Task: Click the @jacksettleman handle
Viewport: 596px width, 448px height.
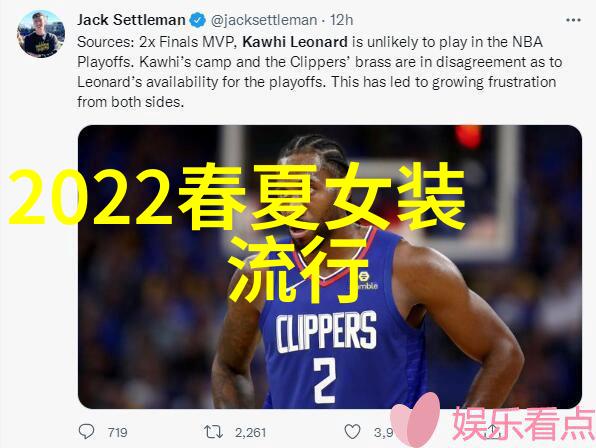Action: point(264,20)
